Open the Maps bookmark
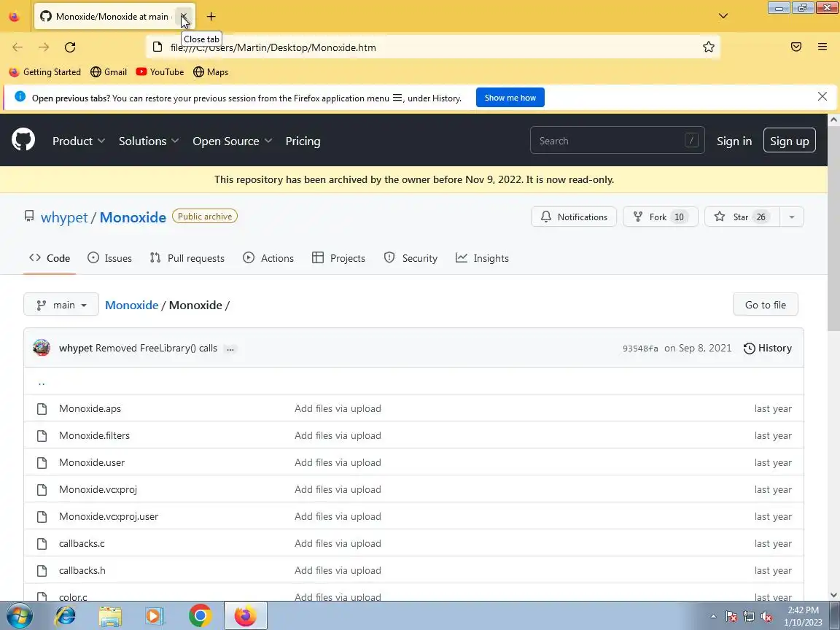Screen dimensions: 840x630 [211, 71]
